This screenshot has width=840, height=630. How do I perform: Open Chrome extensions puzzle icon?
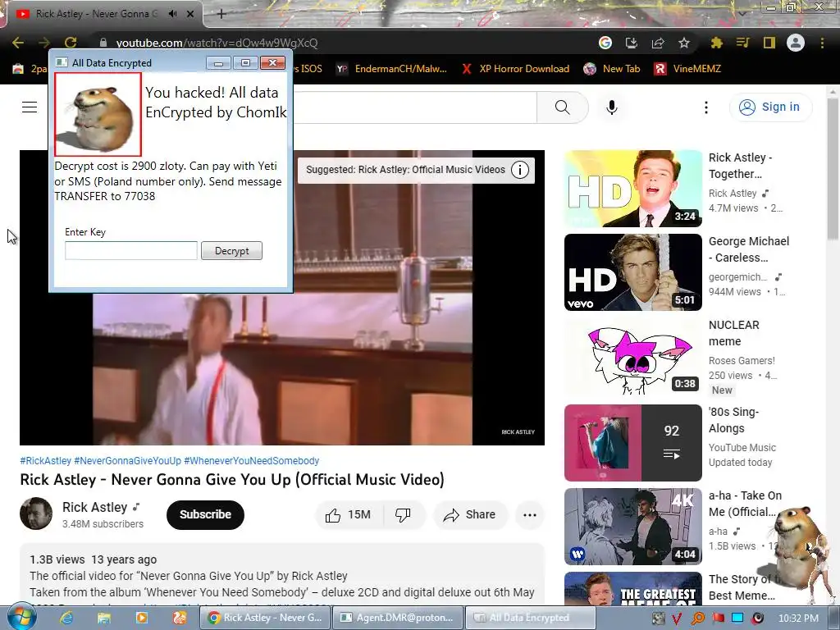[716, 43]
